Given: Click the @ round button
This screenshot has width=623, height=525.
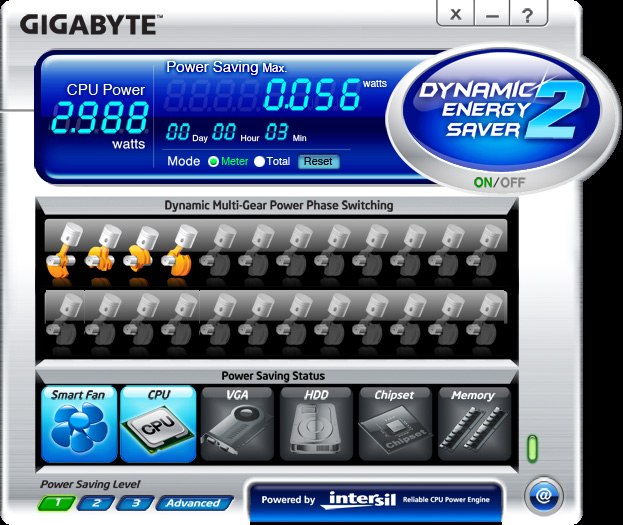Looking at the screenshot, I should [x=543, y=496].
